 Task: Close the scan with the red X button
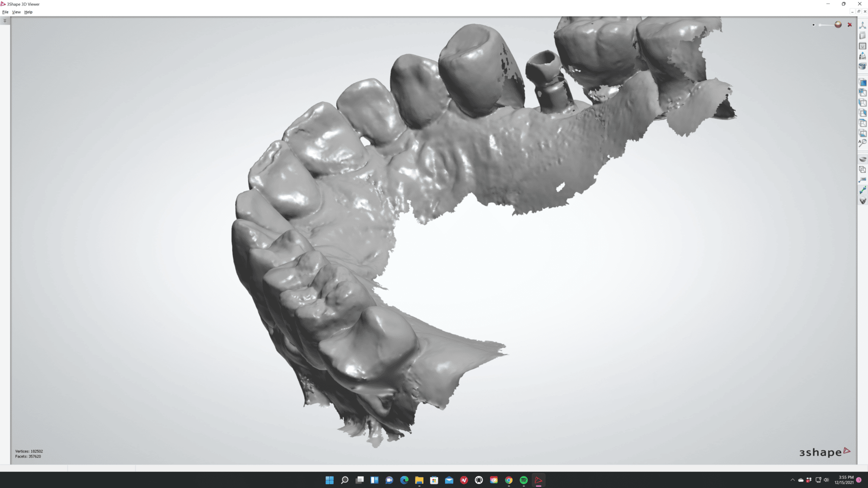point(849,25)
